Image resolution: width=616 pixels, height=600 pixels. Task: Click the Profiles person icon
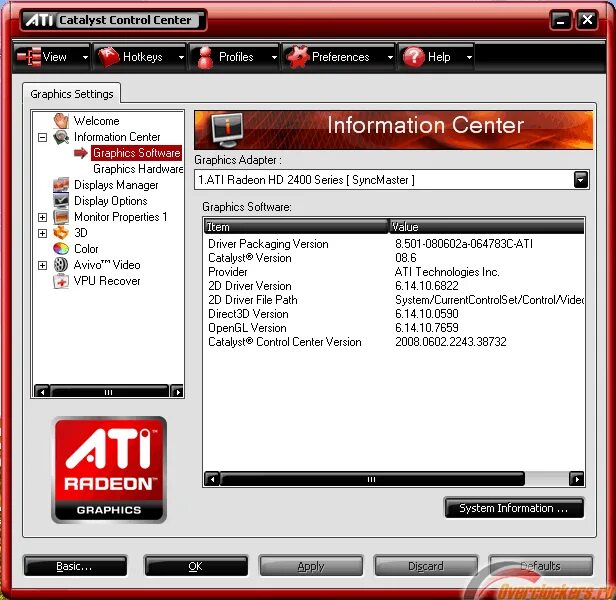(205, 57)
